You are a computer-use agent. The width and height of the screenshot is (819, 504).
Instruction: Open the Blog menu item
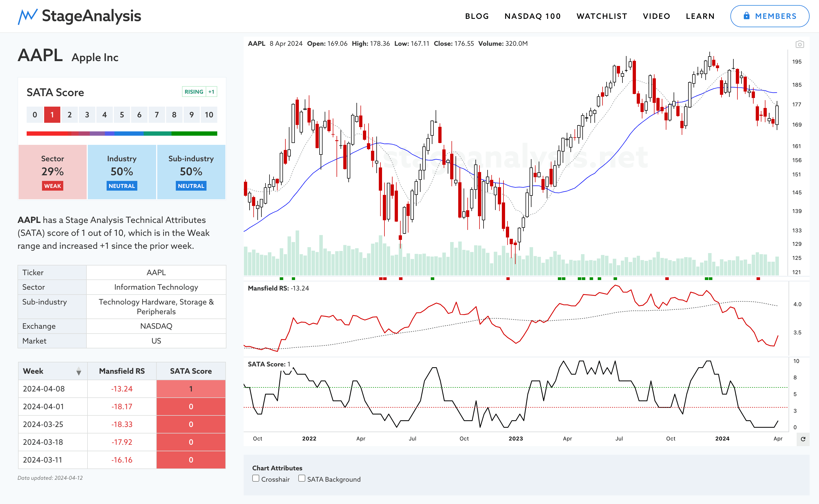477,16
